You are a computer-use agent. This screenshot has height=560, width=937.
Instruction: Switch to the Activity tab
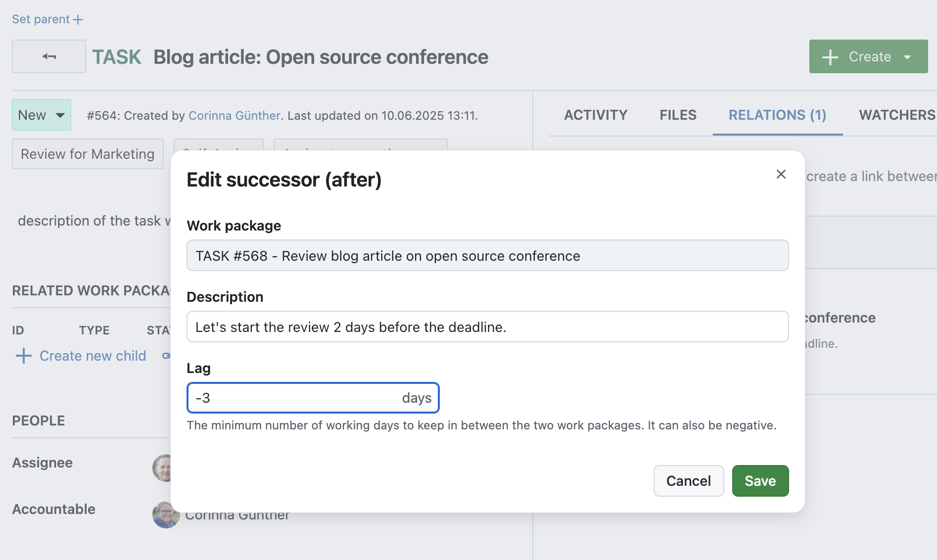click(x=596, y=115)
